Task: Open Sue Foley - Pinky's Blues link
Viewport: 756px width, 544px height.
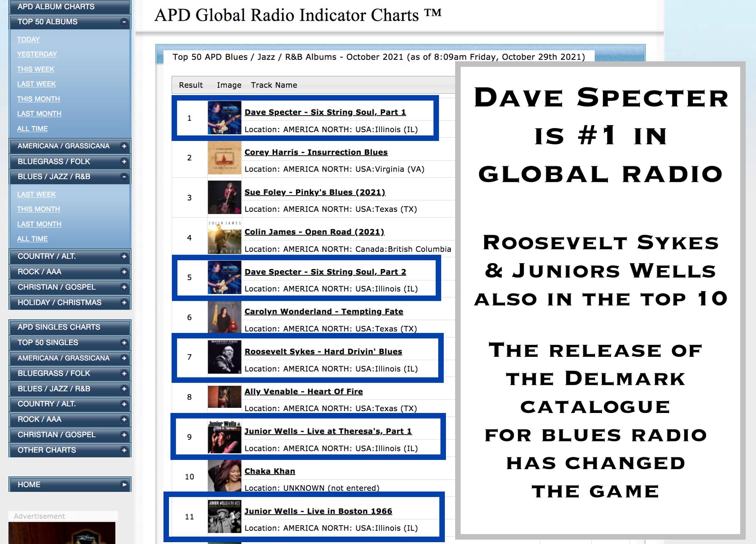Action: click(315, 192)
